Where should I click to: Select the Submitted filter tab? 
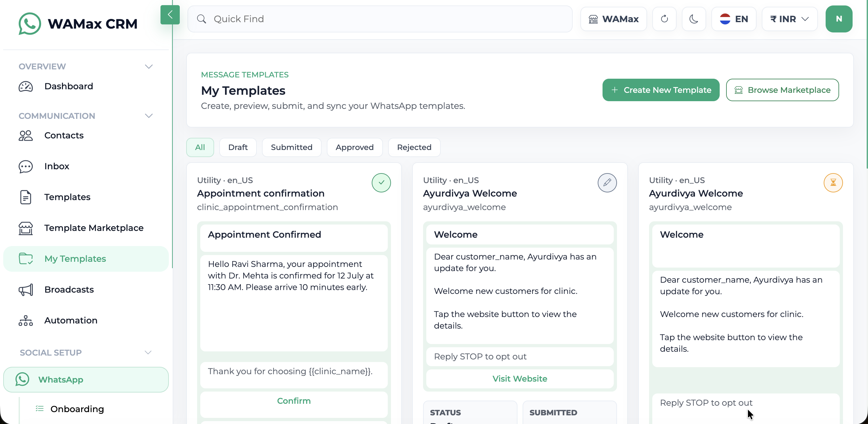pos(291,147)
